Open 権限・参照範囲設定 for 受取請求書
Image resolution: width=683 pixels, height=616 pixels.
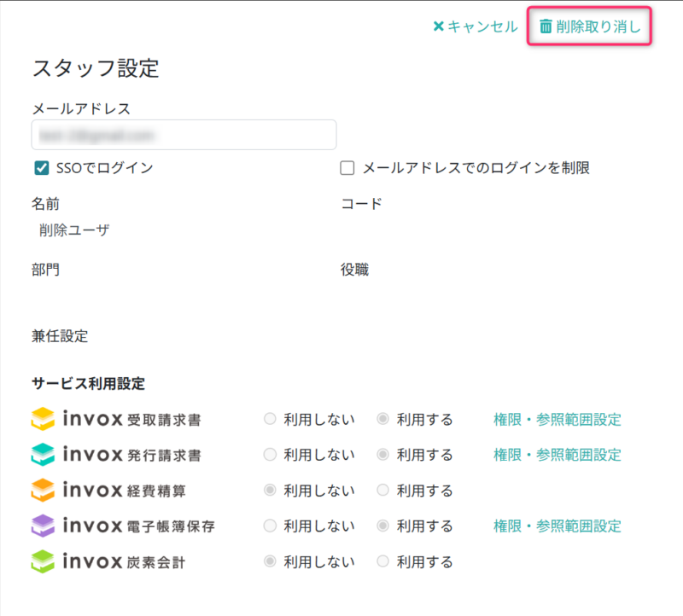click(557, 419)
